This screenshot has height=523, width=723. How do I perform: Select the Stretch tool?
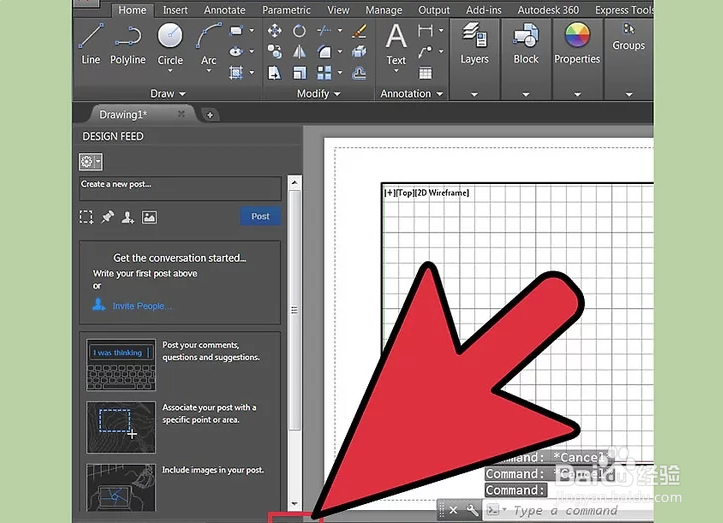pyautogui.click(x=274, y=72)
